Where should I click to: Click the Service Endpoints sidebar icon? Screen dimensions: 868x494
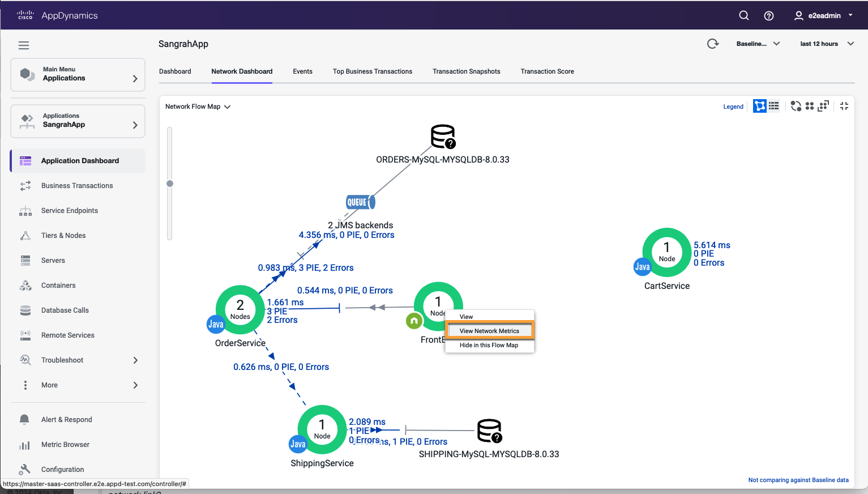tap(25, 211)
